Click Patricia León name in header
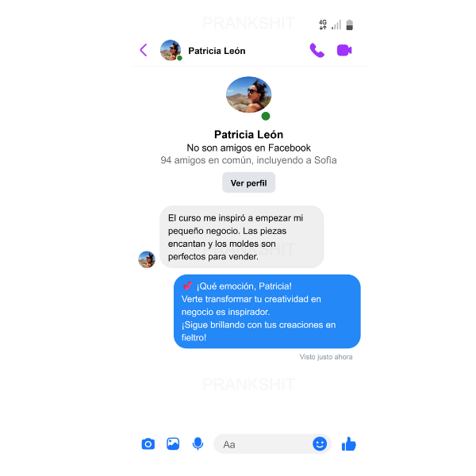Viewport: 476px width, 476px height. point(217,51)
